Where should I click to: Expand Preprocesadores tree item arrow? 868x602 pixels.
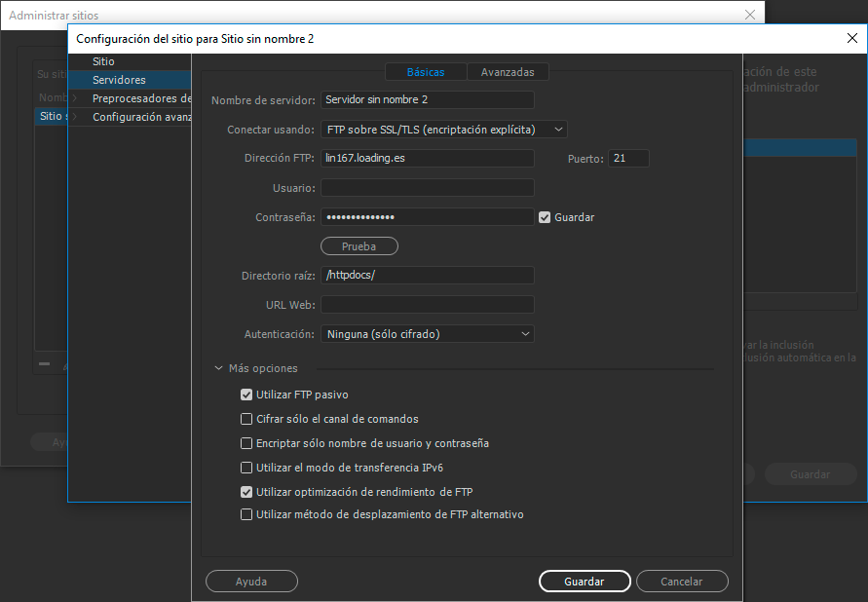75,98
